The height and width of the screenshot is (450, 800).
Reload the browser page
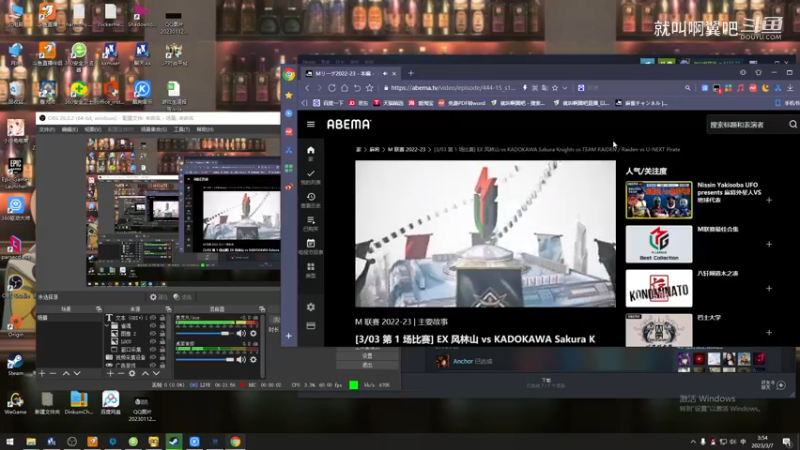[332, 88]
